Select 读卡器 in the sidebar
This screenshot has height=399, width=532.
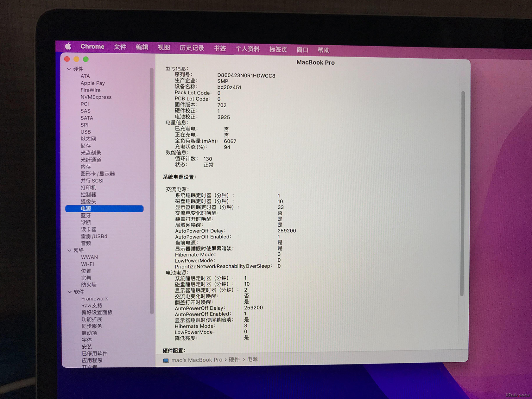[88, 229]
